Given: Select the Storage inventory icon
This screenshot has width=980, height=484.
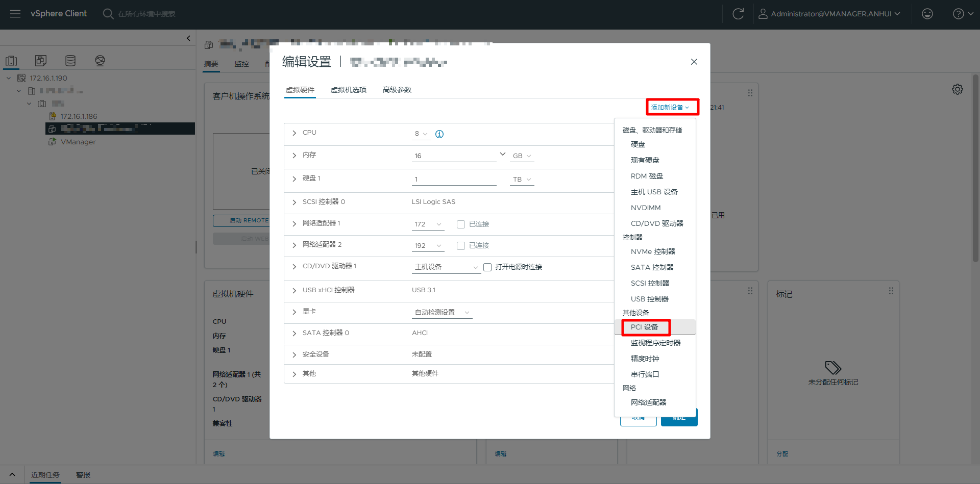Looking at the screenshot, I should click(x=70, y=61).
